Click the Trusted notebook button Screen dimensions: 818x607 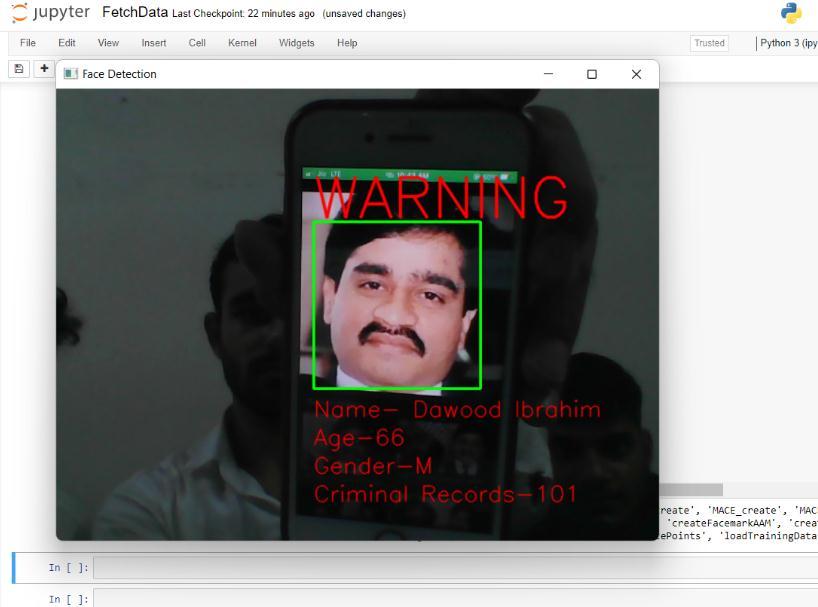click(x=709, y=43)
